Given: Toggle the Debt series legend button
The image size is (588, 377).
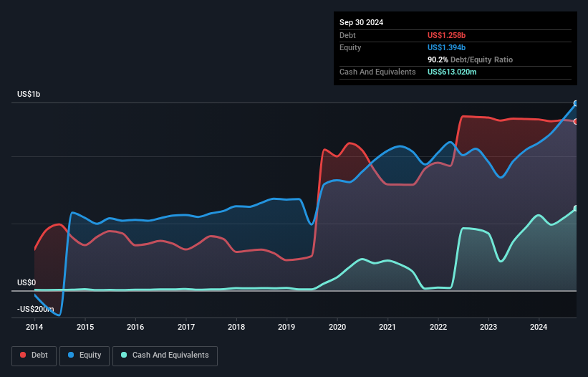Looking at the screenshot, I should coord(34,355).
